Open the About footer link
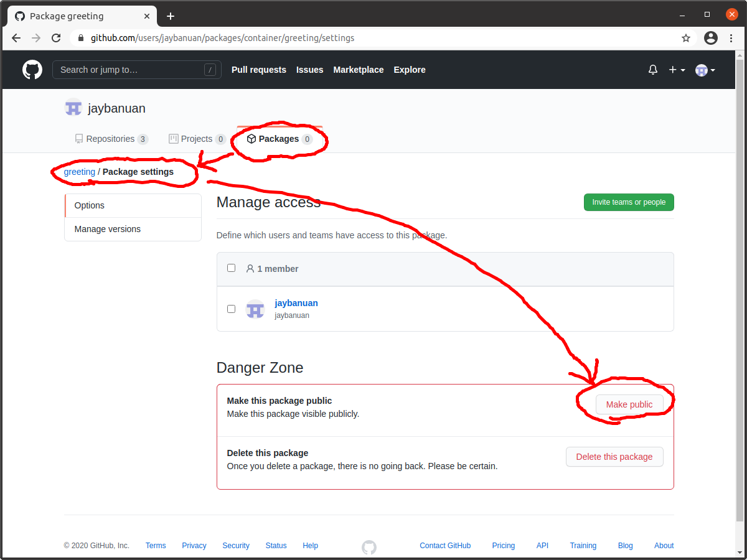The height and width of the screenshot is (560, 747). pos(664,546)
